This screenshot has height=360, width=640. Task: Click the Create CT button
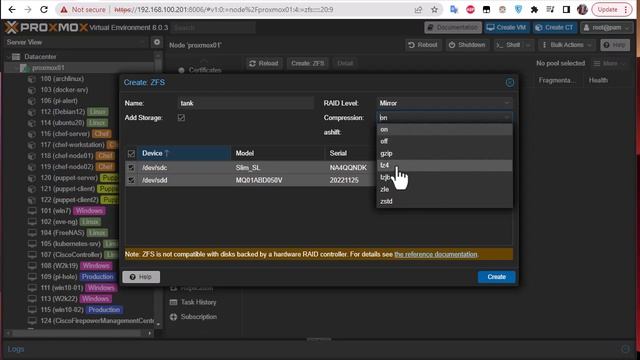tap(555, 27)
